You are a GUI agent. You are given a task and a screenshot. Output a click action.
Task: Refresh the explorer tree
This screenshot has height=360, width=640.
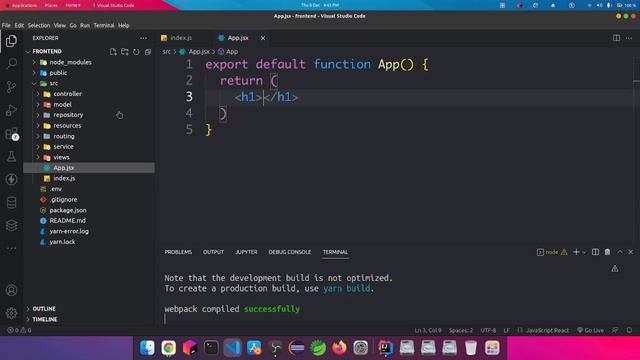click(136, 52)
